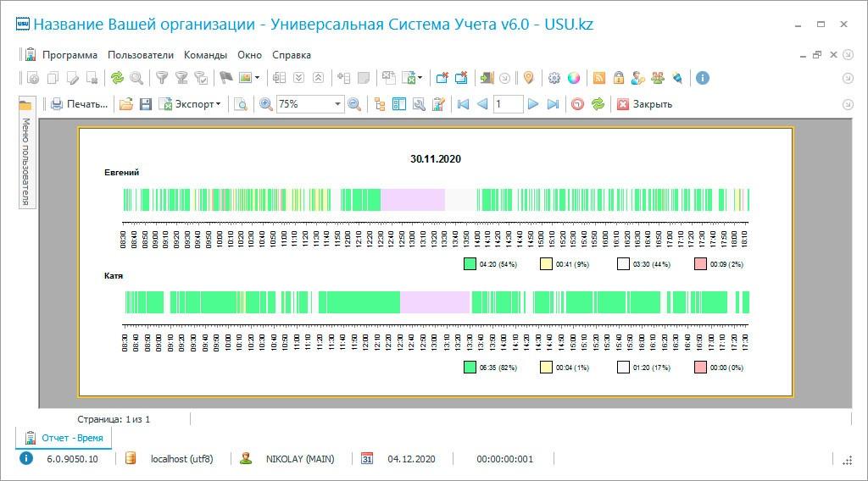The height and width of the screenshot is (481, 868).
Task: Go to previous page arrow
Action: coord(482,104)
